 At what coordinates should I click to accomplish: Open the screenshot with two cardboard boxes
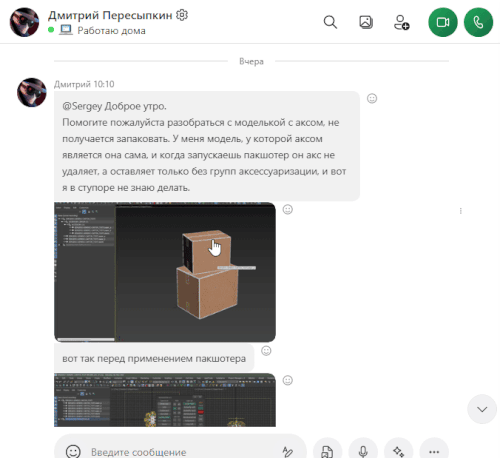[x=165, y=272]
